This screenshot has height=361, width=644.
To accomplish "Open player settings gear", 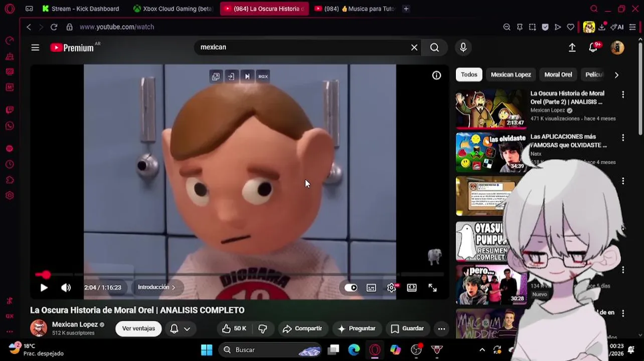I will (x=392, y=287).
